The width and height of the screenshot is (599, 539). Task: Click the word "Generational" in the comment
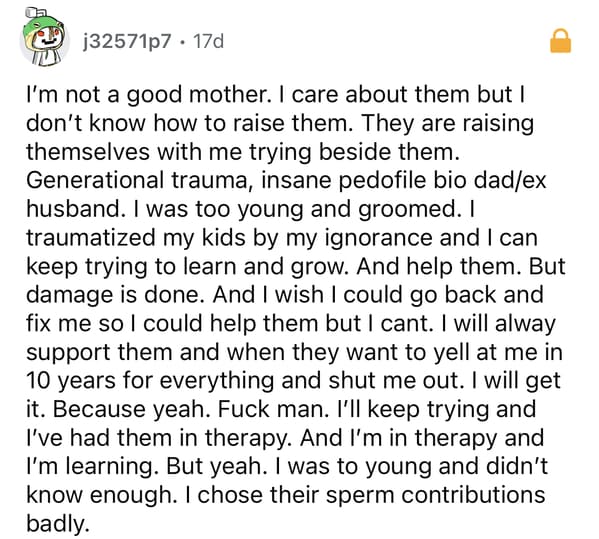(95, 180)
